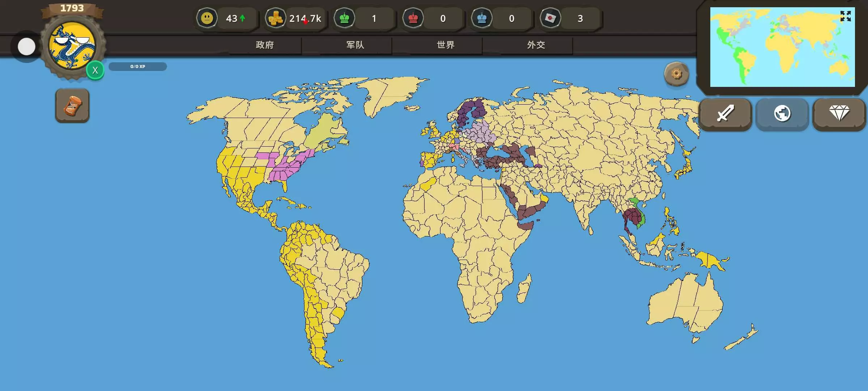868x391 pixels.
Task: Click the green crown allies counter
Action: click(344, 18)
